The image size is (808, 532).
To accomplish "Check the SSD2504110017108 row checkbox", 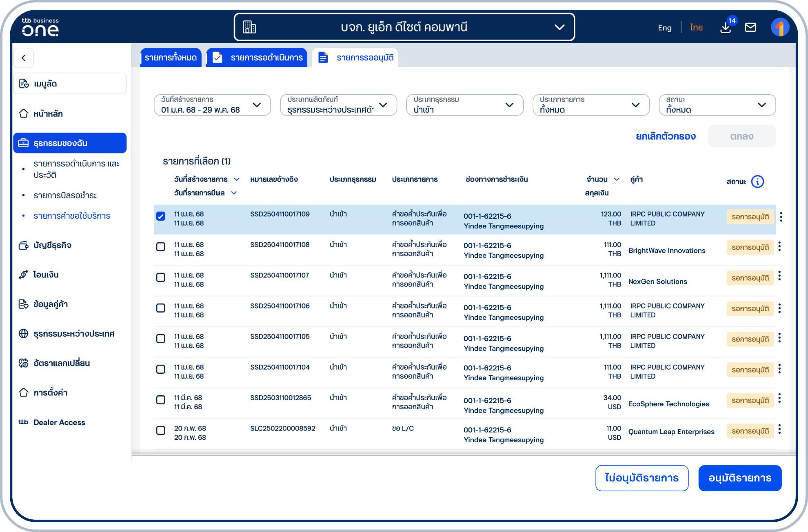I will pos(161,247).
